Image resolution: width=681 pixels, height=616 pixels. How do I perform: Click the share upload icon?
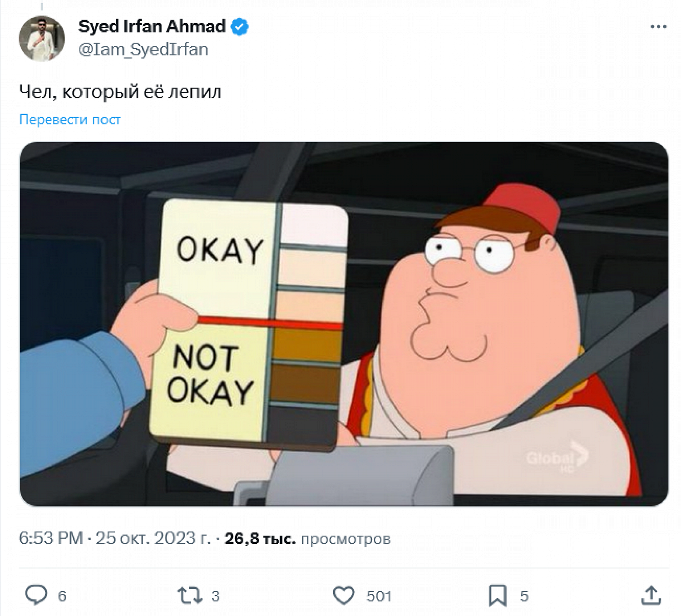point(651,596)
